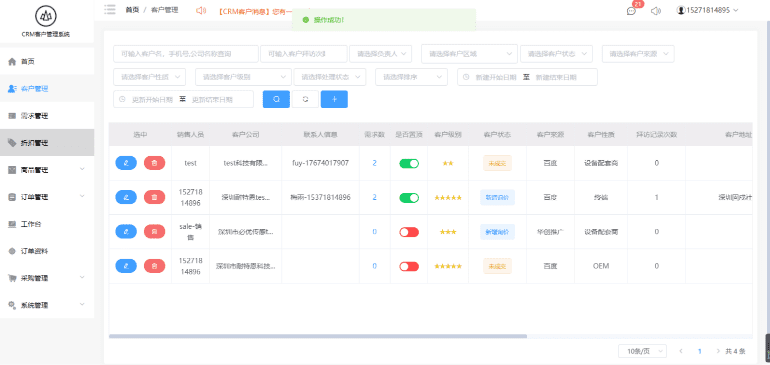Click the OEM customer nature cell
Screen dimensions: 770x365
(601, 266)
